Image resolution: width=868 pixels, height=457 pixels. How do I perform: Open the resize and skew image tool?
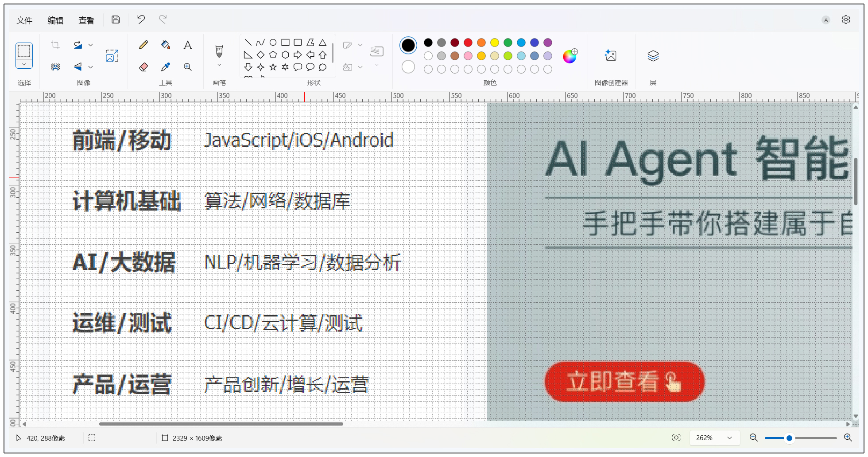tap(112, 56)
